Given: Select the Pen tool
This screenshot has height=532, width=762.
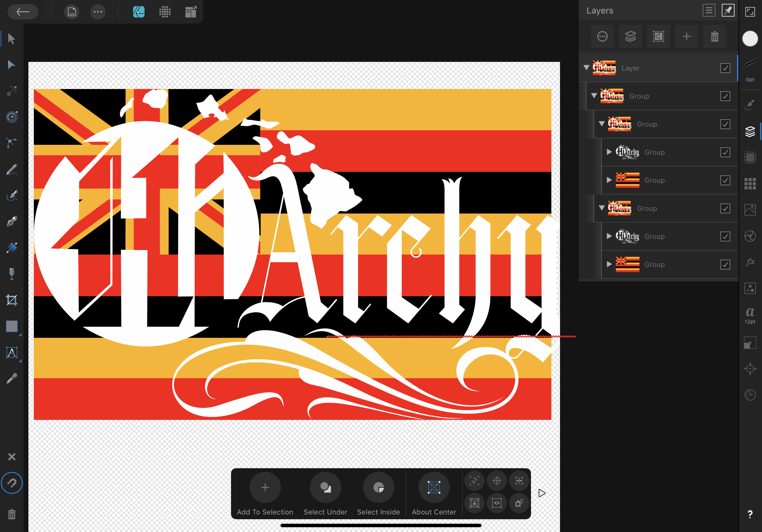Looking at the screenshot, I should (11, 222).
